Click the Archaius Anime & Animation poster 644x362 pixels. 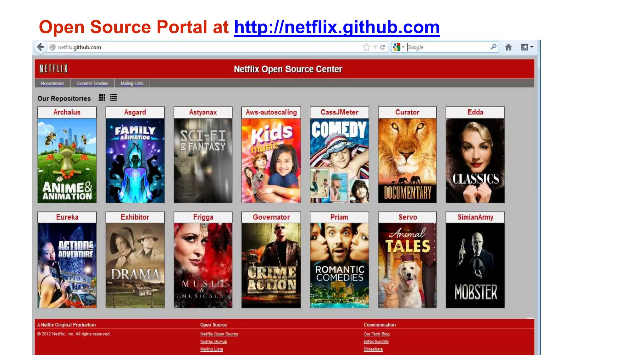[x=67, y=161]
